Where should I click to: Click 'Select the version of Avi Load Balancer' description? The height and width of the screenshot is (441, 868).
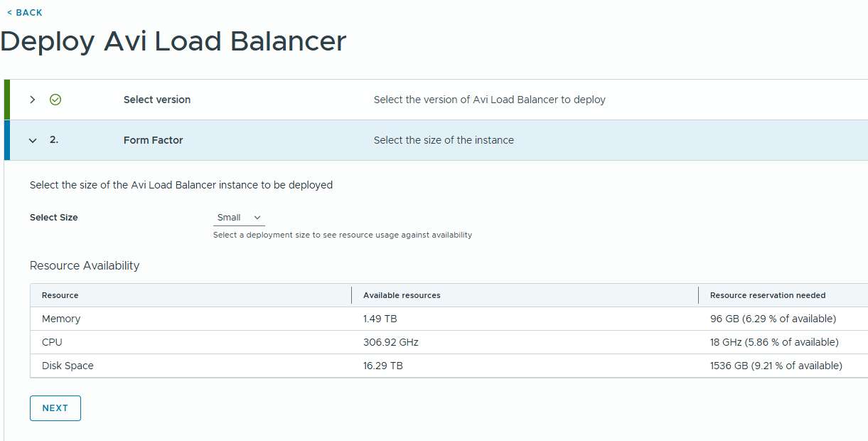[490, 100]
